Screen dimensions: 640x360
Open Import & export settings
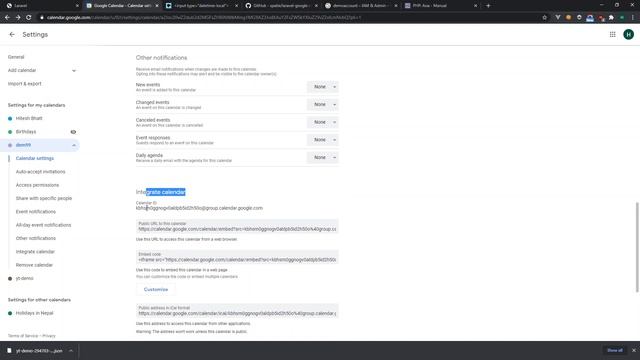24,84
